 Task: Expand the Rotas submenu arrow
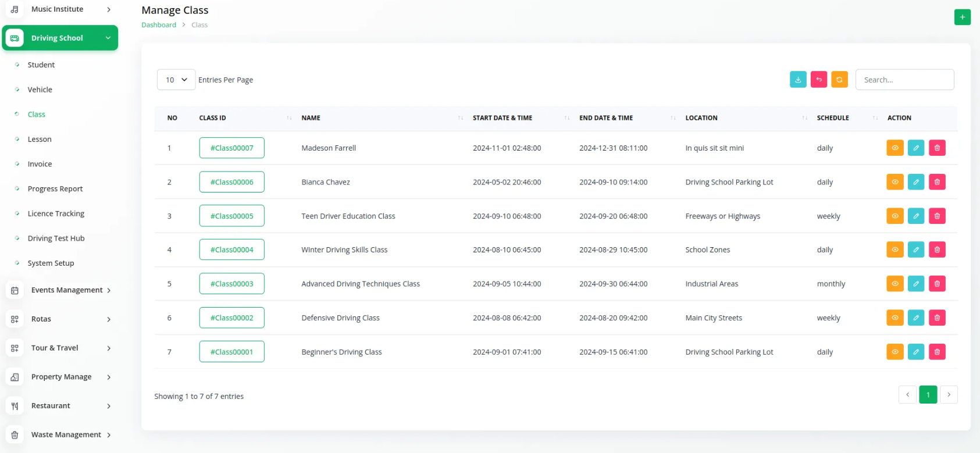click(x=109, y=319)
